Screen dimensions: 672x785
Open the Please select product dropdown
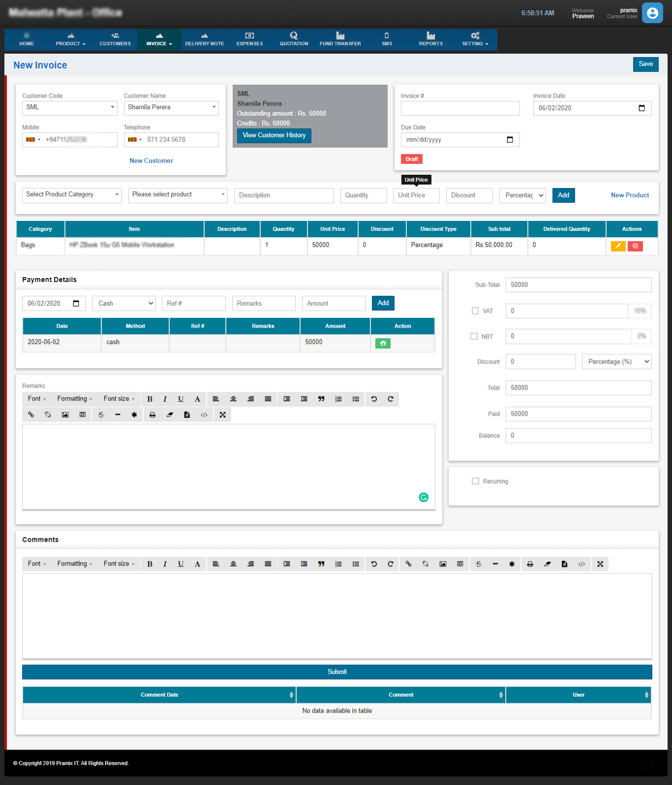coord(178,195)
